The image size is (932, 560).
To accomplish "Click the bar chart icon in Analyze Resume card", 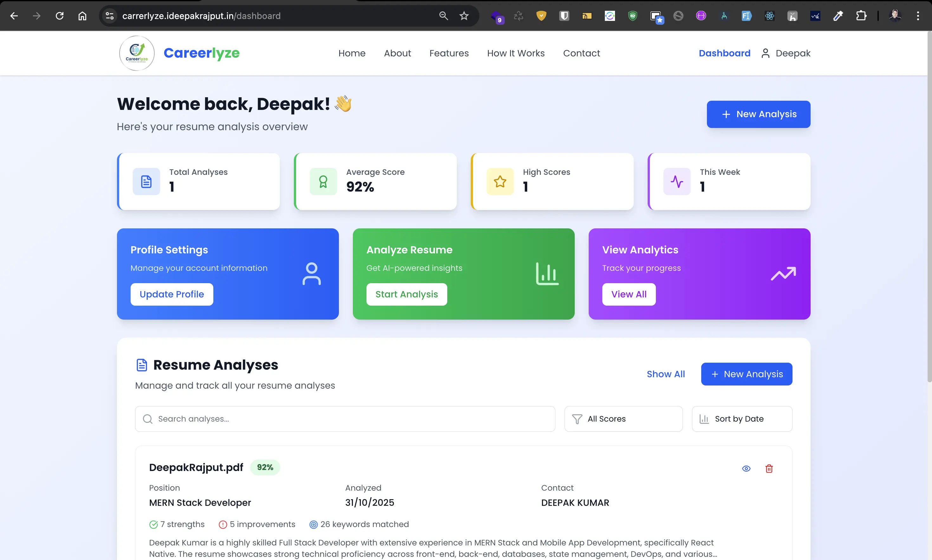I will tap(547, 274).
